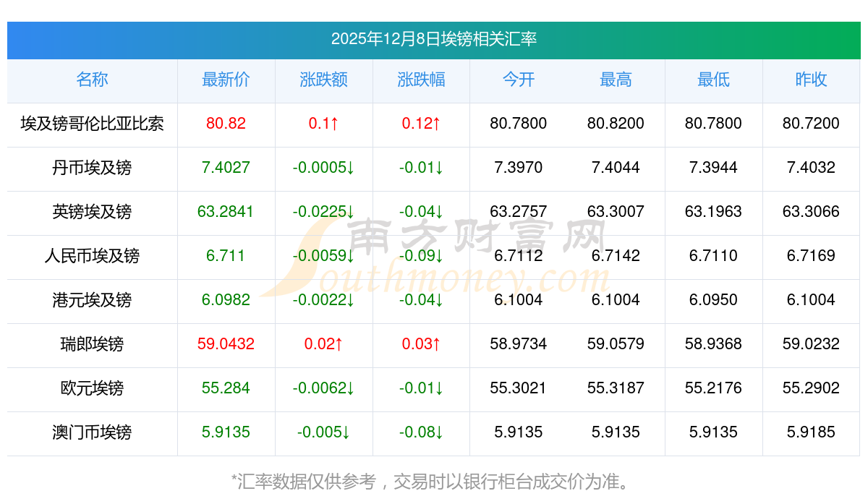Screen dimensions: 868x504
Task: Open the 埃及镑哥伦比亚比索 row name
Action: 92,124
